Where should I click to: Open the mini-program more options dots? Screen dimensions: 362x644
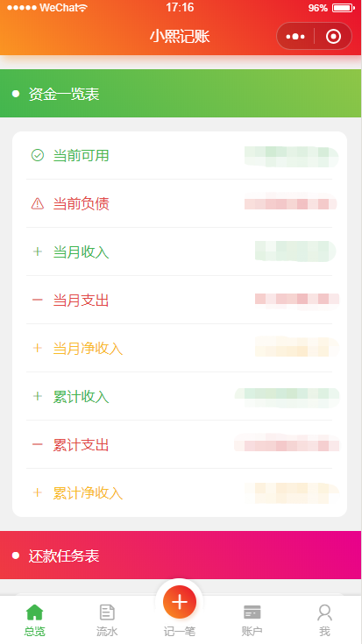[295, 37]
